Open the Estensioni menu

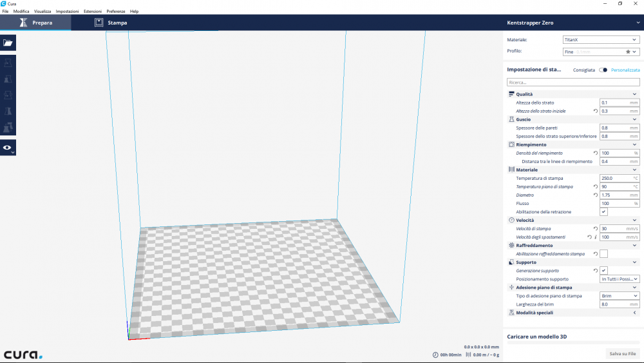pos(93,12)
